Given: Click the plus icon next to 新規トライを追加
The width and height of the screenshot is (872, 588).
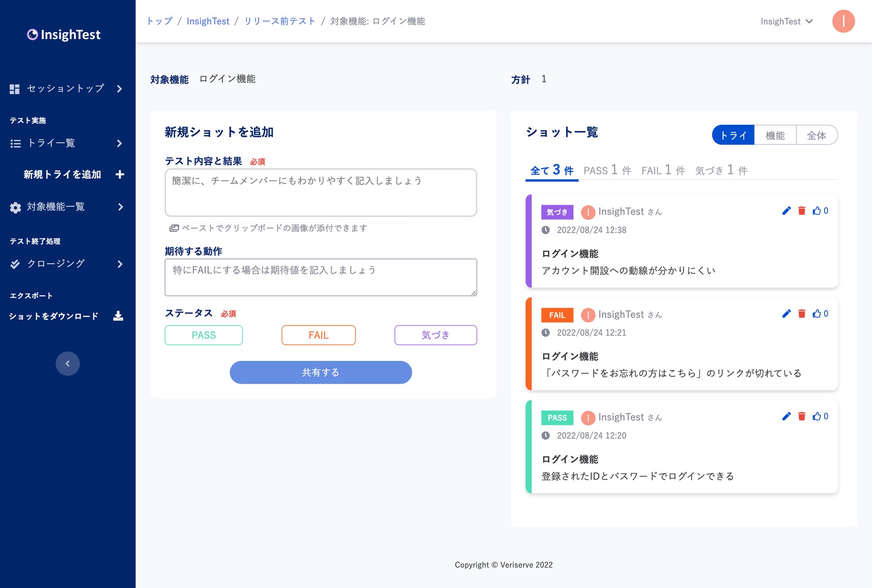Looking at the screenshot, I should (x=119, y=174).
